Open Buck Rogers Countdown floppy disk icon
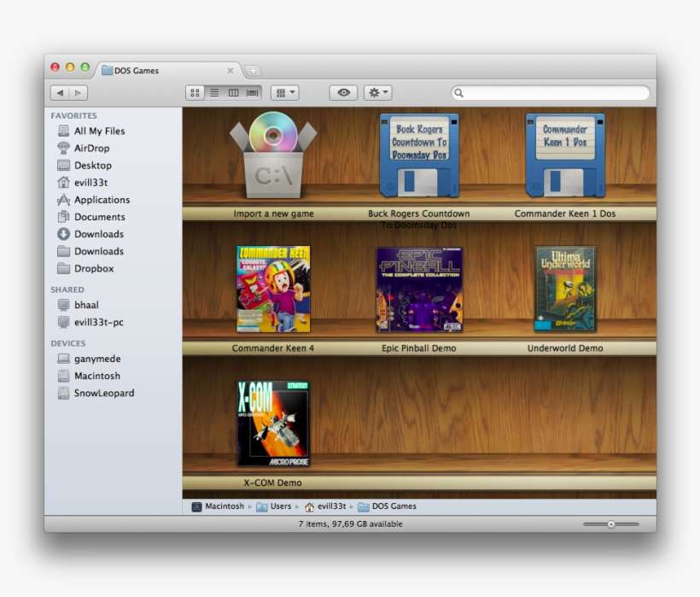Screen dimensions: 700x597 click(419, 155)
